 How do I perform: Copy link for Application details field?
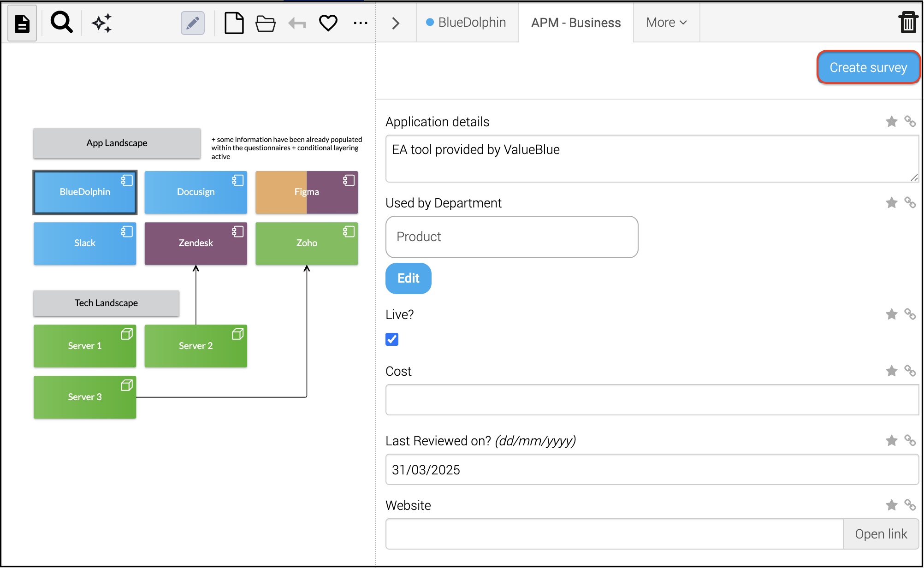click(910, 121)
